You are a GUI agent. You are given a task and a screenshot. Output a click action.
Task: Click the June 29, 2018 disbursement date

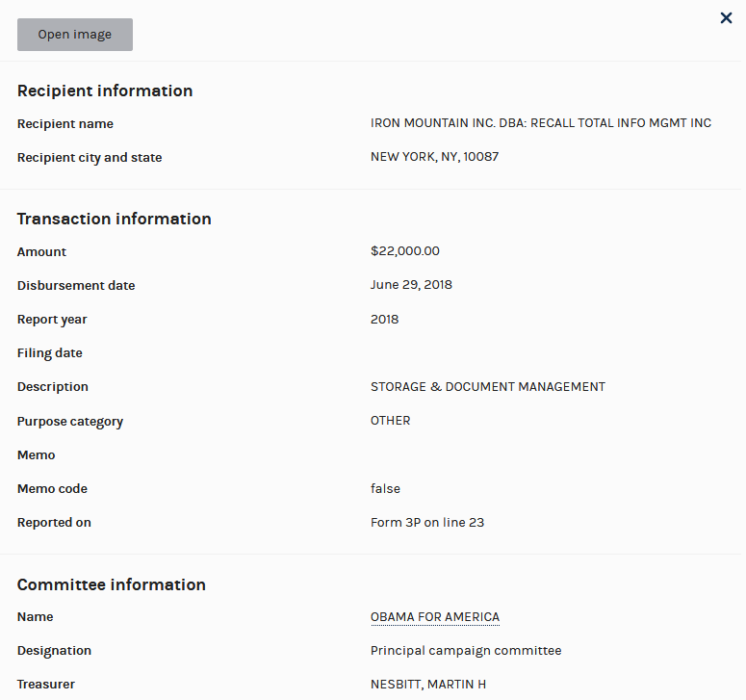[x=411, y=285]
